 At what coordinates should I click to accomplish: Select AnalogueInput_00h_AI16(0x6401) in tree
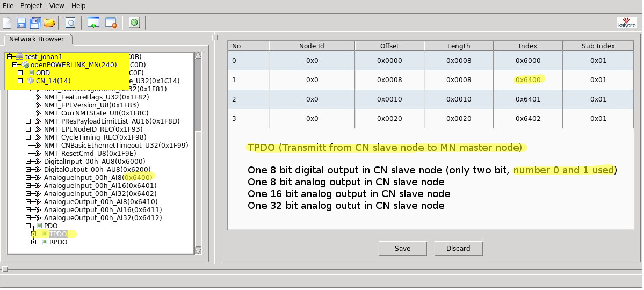pyautogui.click(x=100, y=186)
